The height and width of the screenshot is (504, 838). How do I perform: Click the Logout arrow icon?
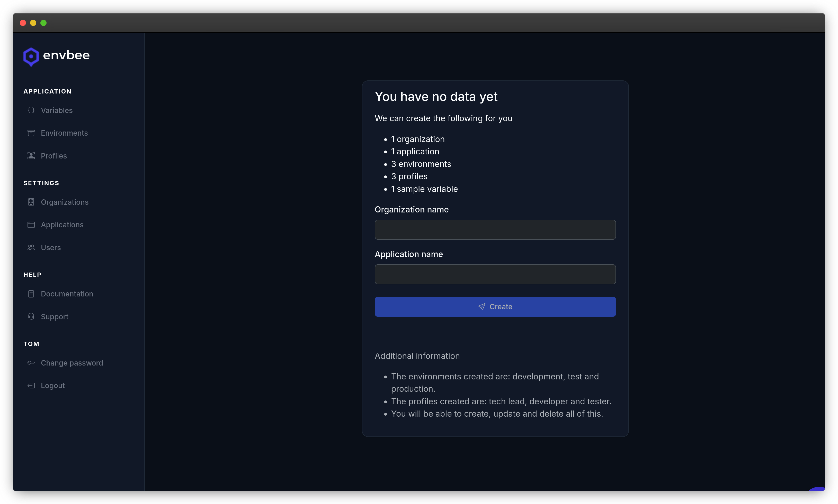click(x=31, y=386)
